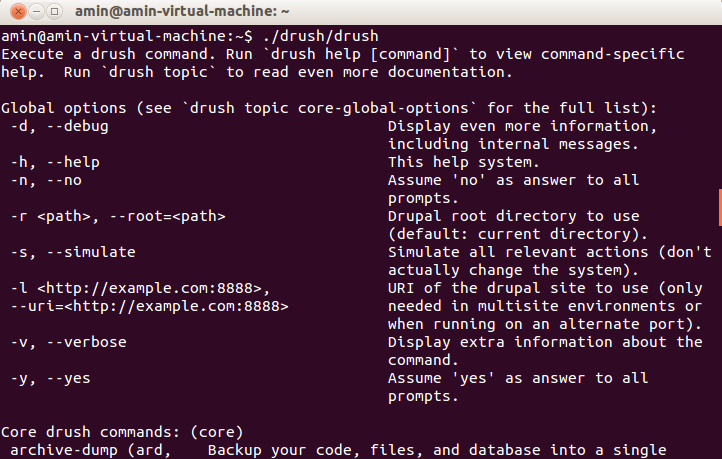
Task: Maximize the terminal window
Action: [54, 12]
